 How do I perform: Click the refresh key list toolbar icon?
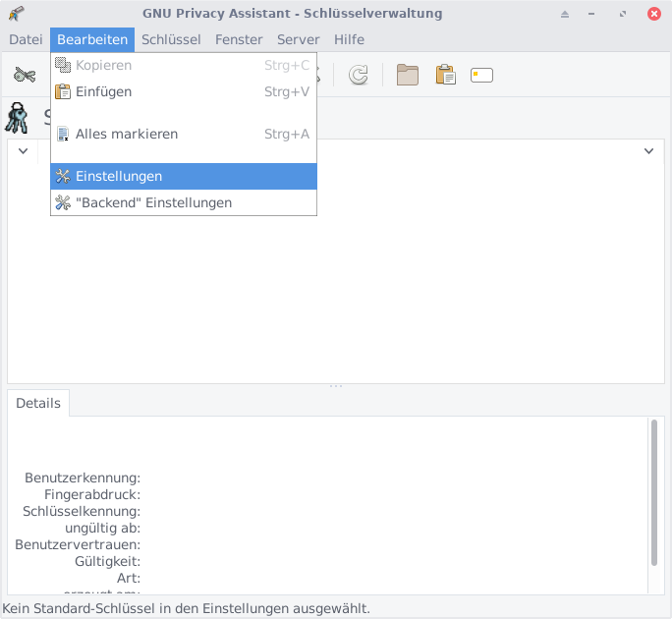pyautogui.click(x=359, y=76)
